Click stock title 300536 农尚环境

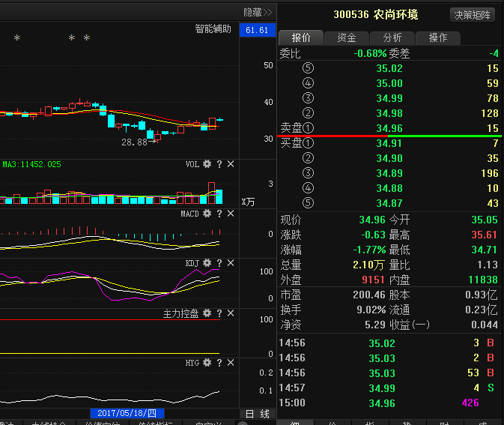tap(376, 15)
